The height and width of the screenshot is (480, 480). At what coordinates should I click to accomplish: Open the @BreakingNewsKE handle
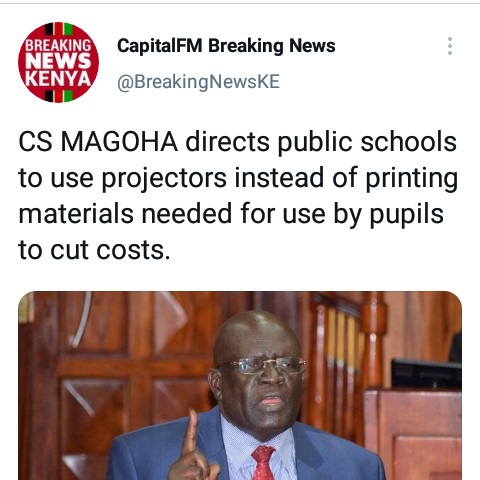(x=198, y=82)
